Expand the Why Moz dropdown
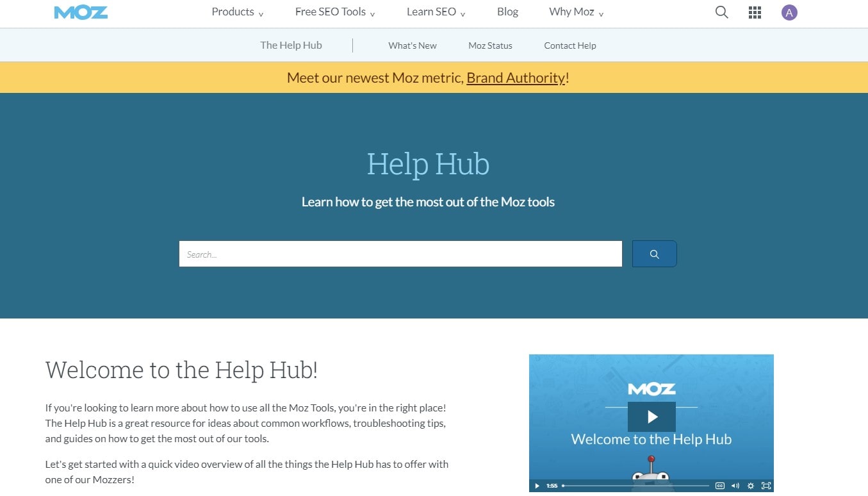The image size is (868, 496). (577, 12)
